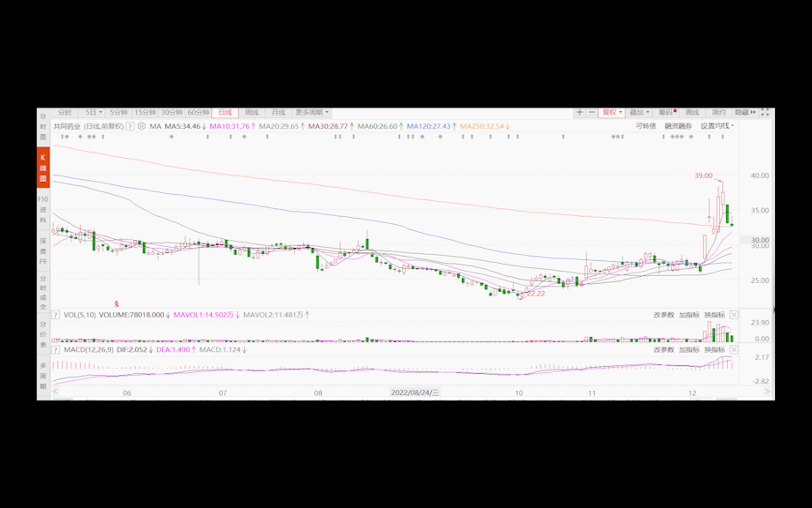
Task: Open 分时图 in left sidebar
Action: pos(43,127)
